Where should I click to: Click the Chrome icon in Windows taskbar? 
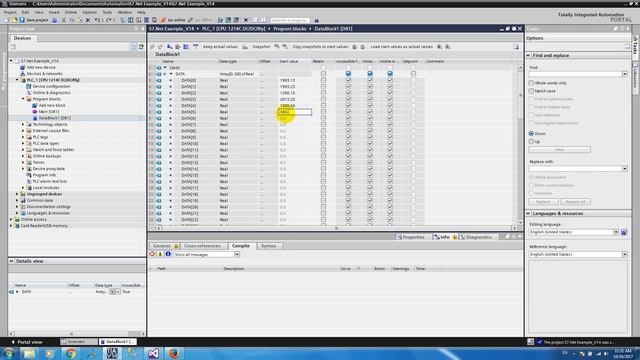pos(71,353)
